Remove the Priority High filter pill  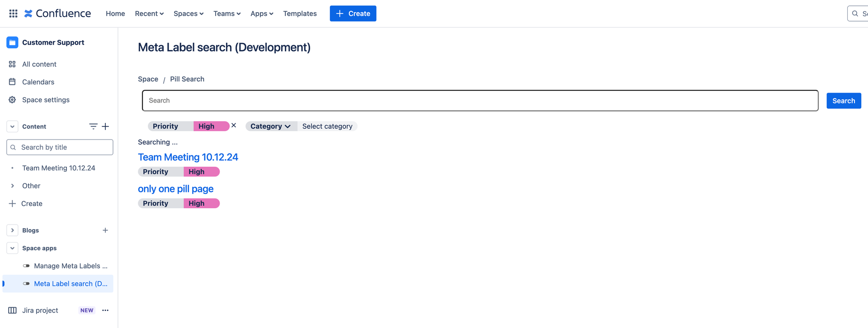(x=234, y=126)
